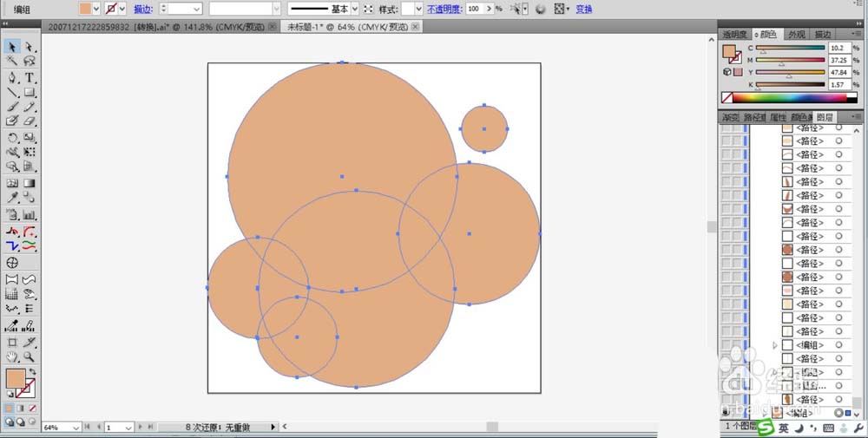Select the Scale tool
The image size is (868, 438).
click(30, 138)
